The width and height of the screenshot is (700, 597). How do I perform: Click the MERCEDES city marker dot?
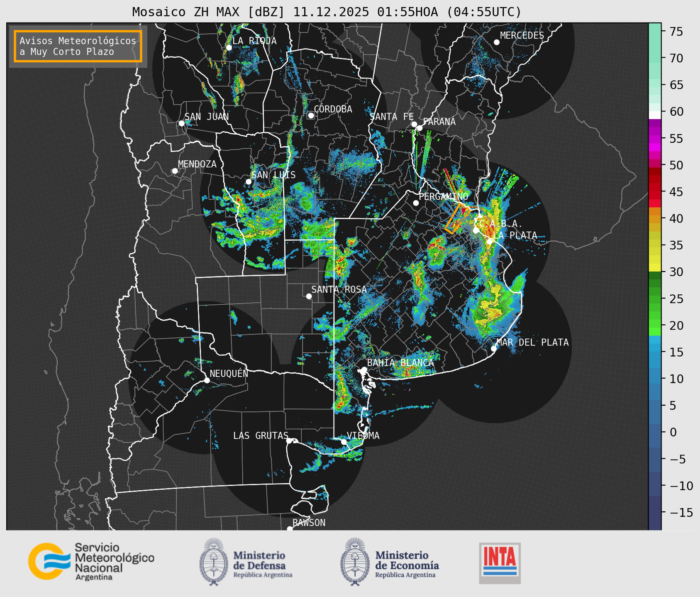click(496, 42)
